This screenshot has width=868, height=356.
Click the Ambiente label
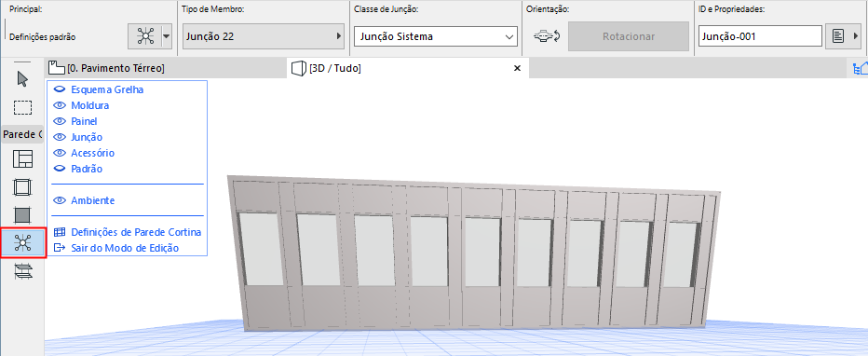click(93, 200)
